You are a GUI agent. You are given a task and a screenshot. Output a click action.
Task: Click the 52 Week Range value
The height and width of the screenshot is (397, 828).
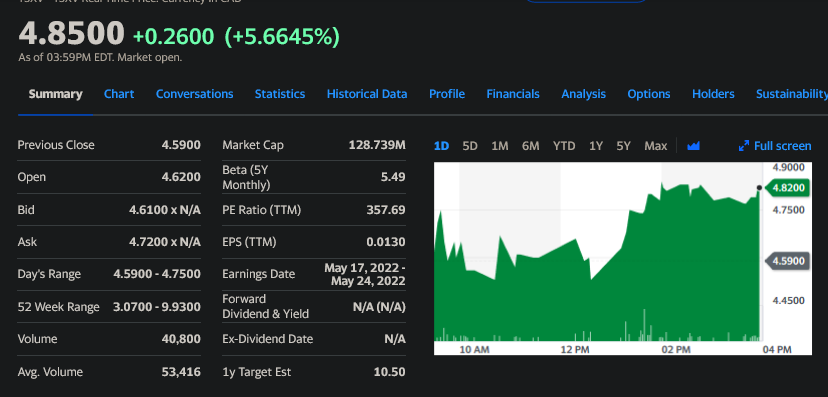tap(157, 307)
